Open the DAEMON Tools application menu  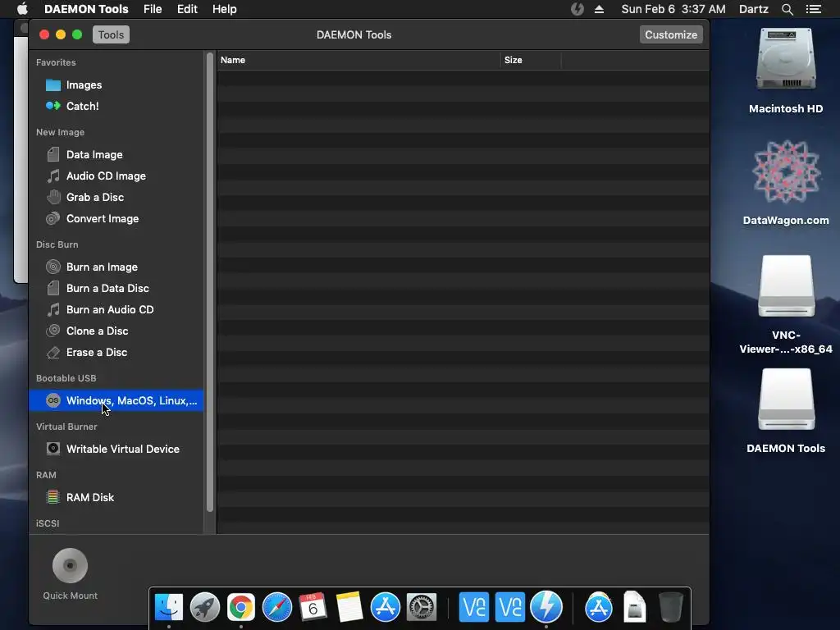pos(86,9)
